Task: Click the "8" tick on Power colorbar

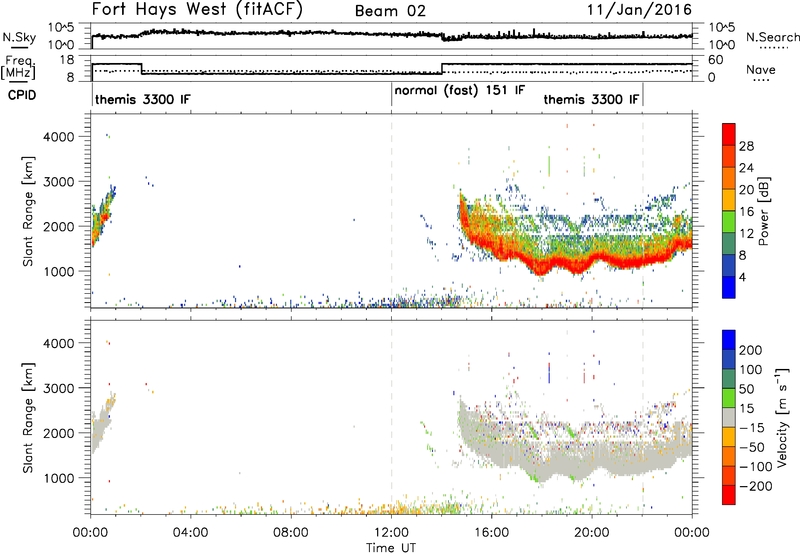Action: tap(743, 255)
